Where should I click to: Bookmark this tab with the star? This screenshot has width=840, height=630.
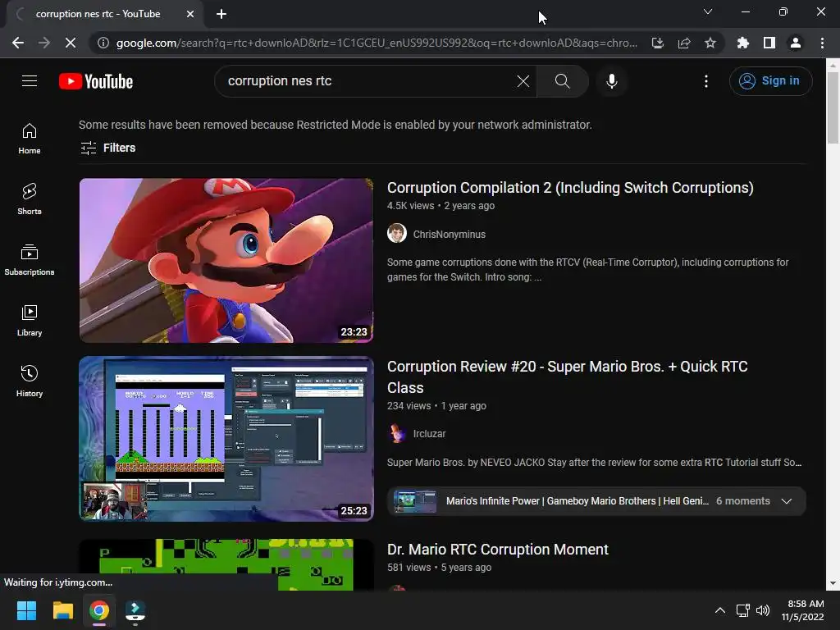pos(710,43)
